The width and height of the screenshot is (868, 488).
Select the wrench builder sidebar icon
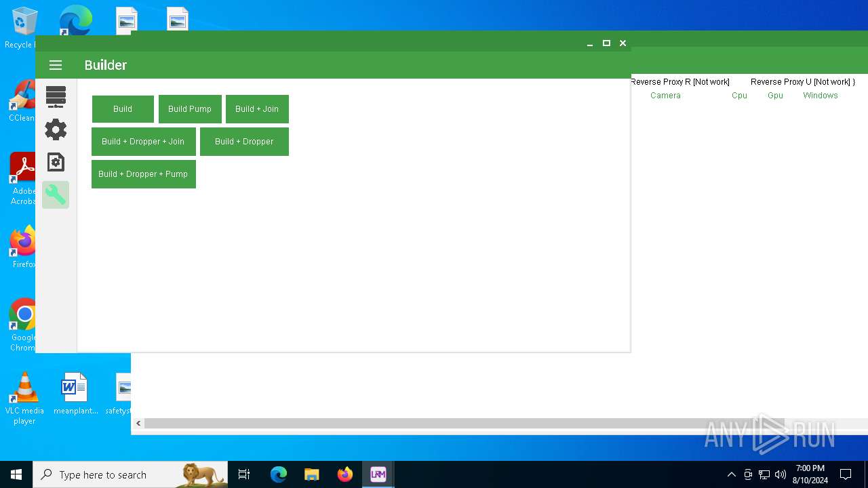(x=56, y=195)
